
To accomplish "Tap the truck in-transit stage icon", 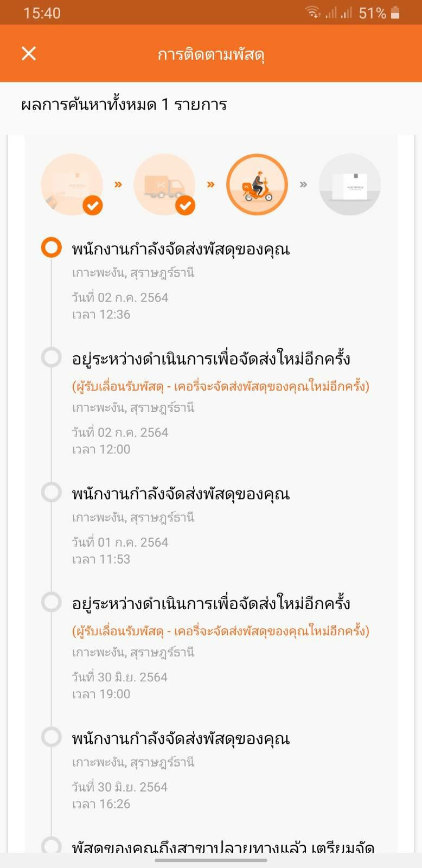I will coord(164,184).
